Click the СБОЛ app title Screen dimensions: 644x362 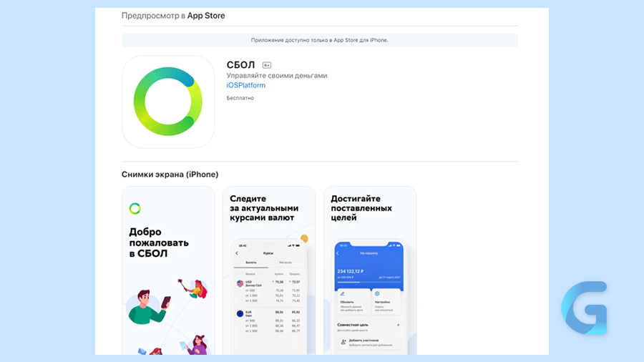pyautogui.click(x=240, y=65)
